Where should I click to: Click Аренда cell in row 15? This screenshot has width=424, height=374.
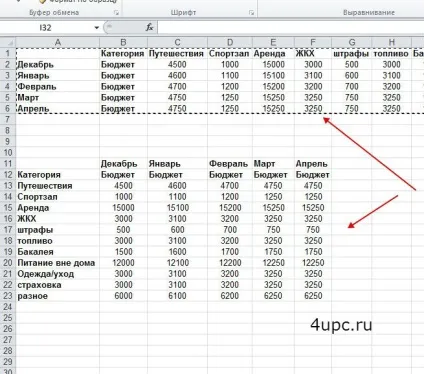pyautogui.click(x=58, y=208)
